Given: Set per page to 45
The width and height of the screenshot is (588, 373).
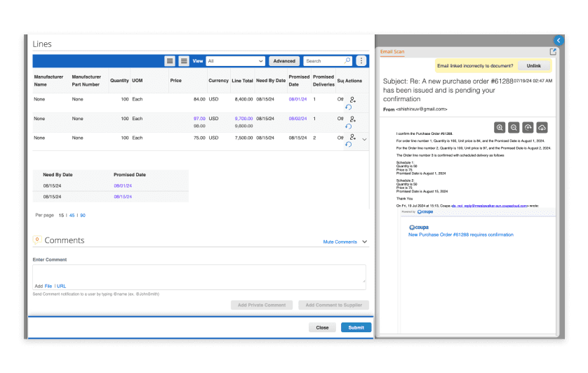Looking at the screenshot, I should [72, 216].
